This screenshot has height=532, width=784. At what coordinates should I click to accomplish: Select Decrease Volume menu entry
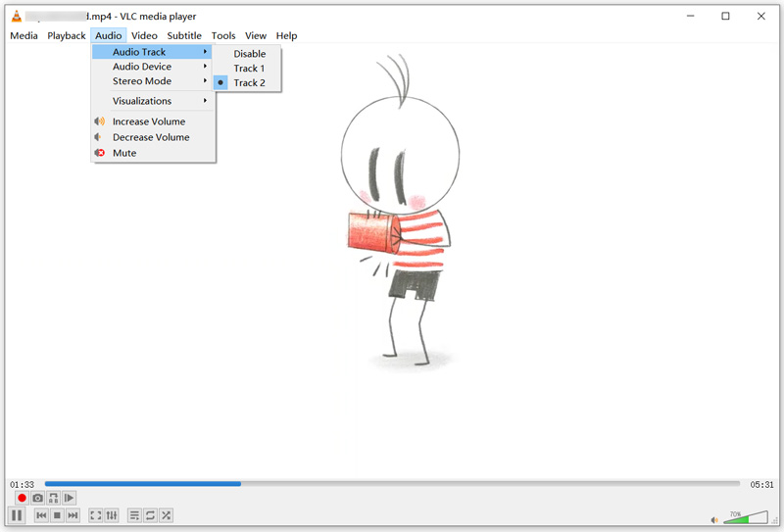pos(152,137)
